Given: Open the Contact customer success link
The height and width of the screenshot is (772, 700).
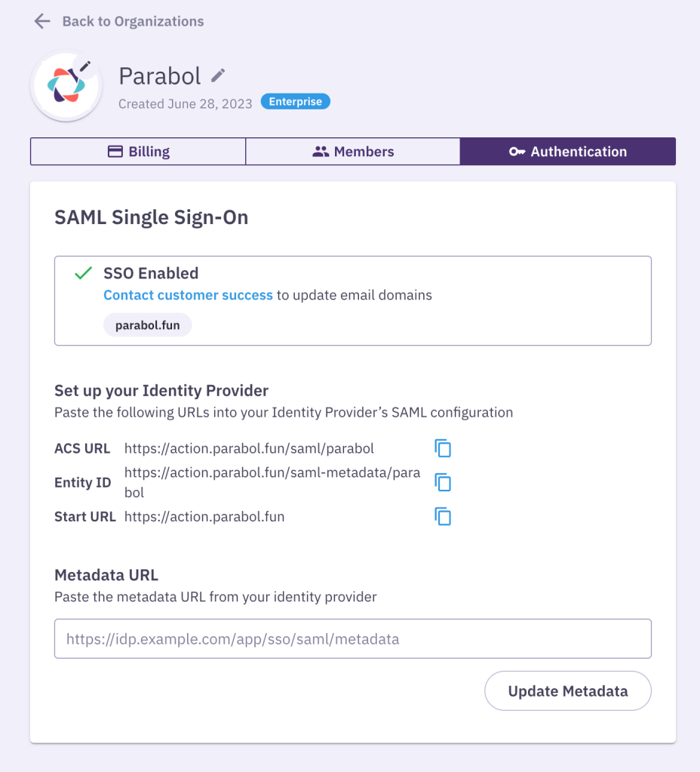Looking at the screenshot, I should coord(188,295).
